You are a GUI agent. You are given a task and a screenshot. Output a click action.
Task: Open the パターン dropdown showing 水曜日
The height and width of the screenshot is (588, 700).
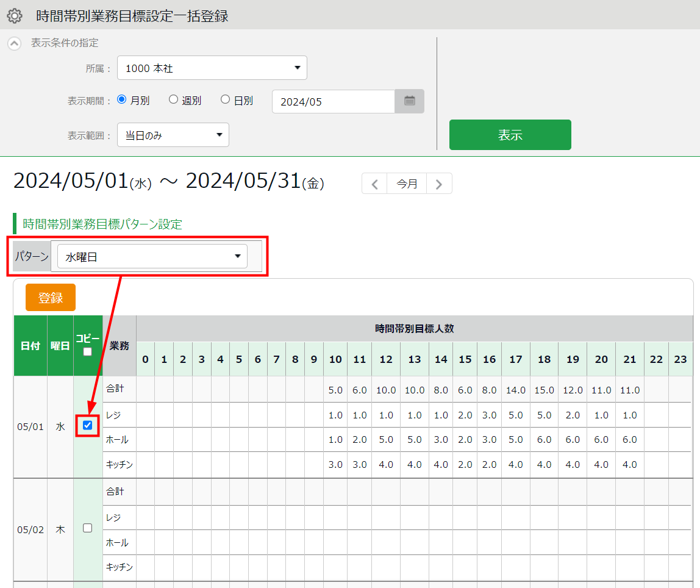point(152,256)
